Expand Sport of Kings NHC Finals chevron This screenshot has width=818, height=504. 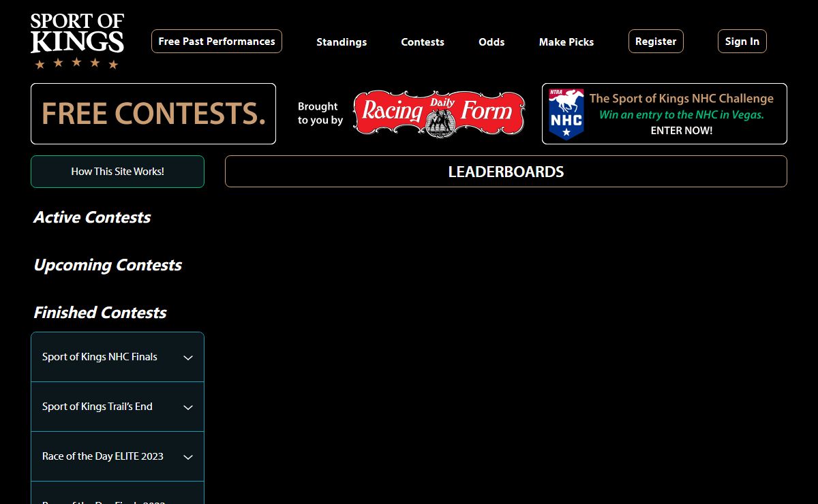[x=188, y=358]
